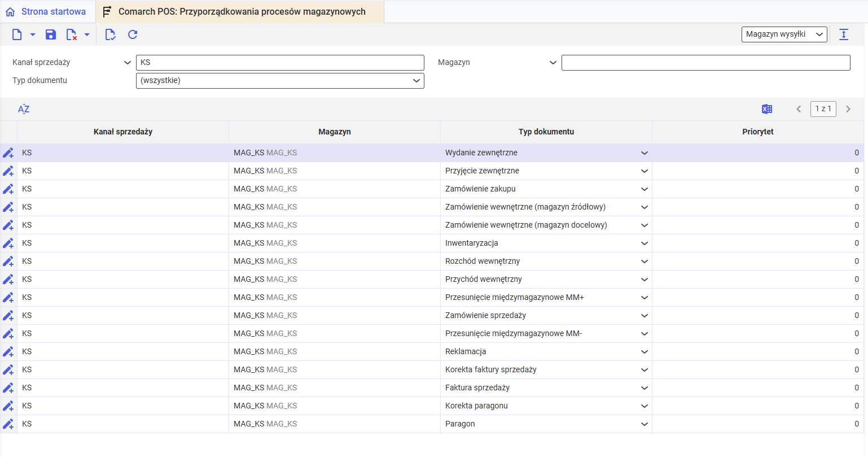868x457 pixels.
Task: Go to previous page arrow
Action: (799, 109)
